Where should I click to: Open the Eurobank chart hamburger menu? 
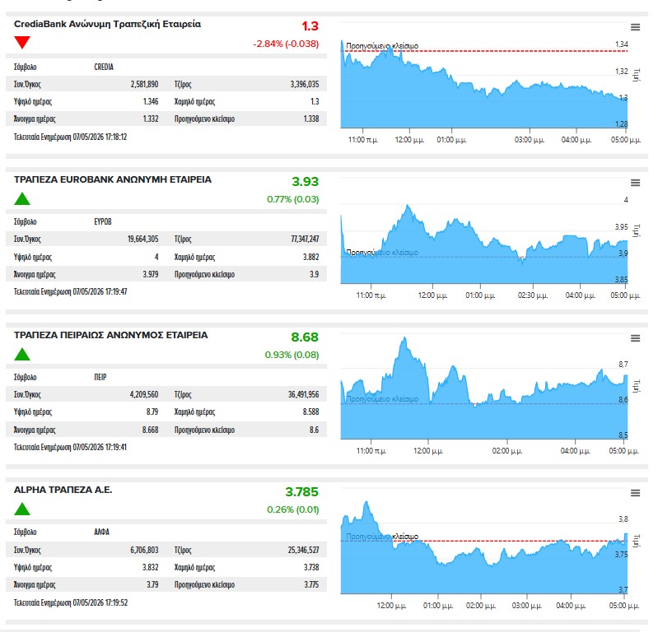pyautogui.click(x=635, y=183)
